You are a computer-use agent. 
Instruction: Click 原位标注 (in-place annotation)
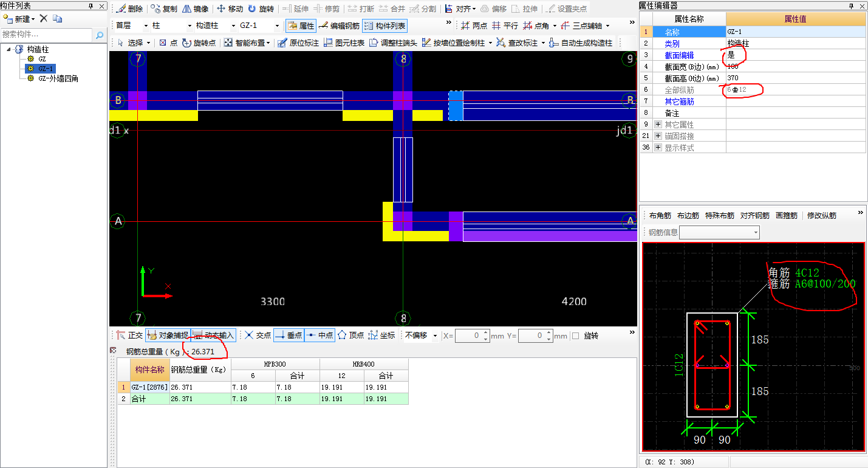pos(298,43)
